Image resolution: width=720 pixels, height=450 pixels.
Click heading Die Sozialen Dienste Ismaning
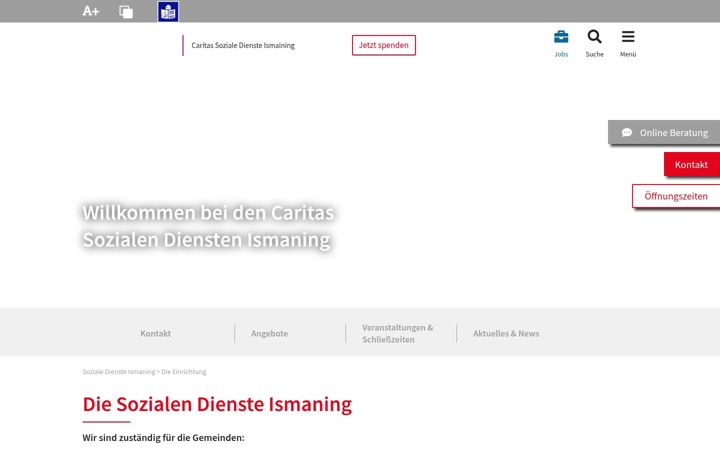click(217, 404)
